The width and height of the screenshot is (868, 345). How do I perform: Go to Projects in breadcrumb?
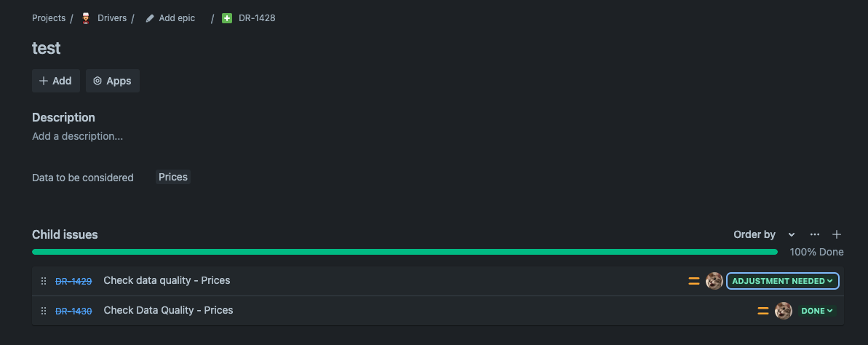[x=49, y=18]
